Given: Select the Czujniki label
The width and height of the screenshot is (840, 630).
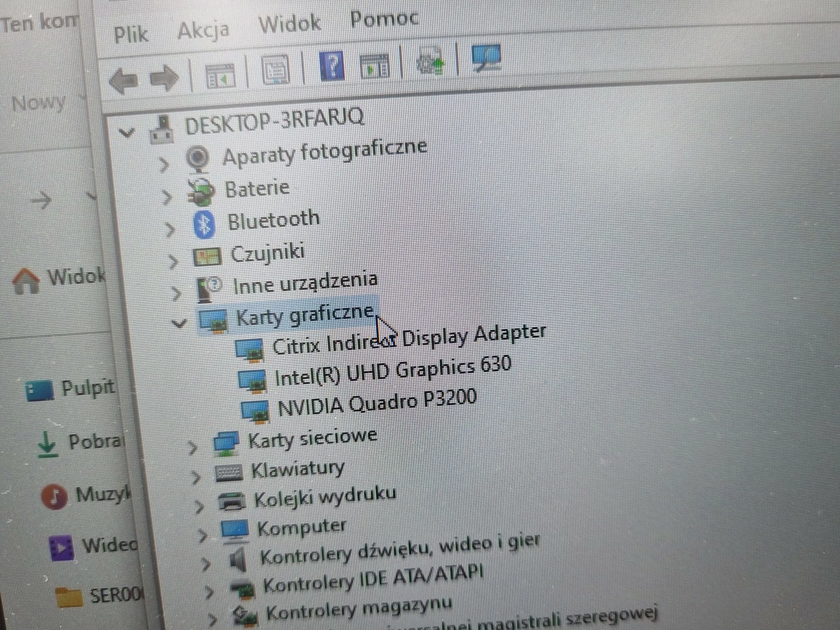Looking at the screenshot, I should pos(268,253).
